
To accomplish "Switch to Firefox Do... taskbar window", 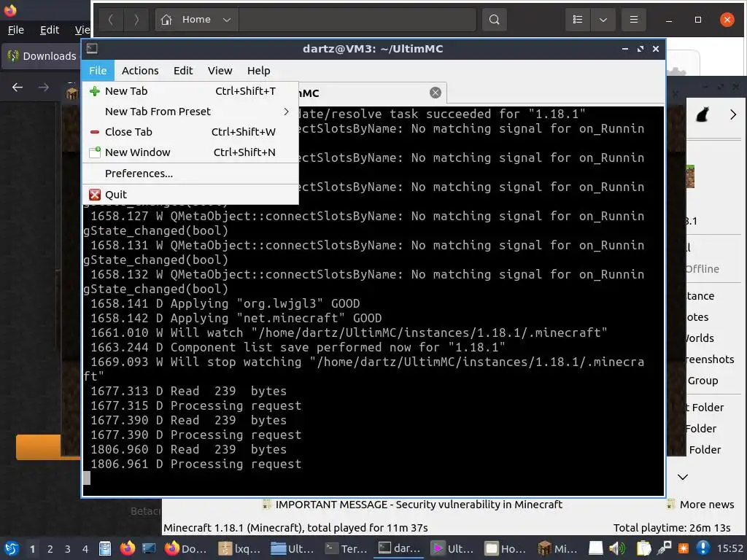I will (x=186, y=548).
